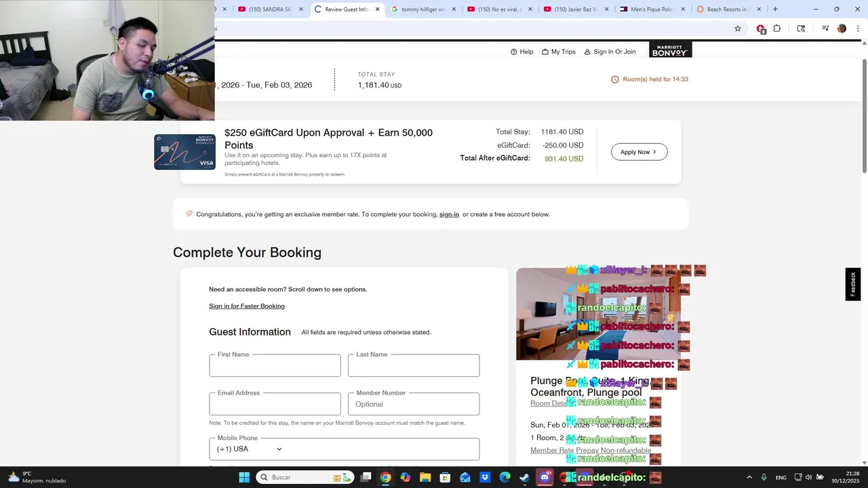Screen dimensions: 868x488
Task: Click the taskbar Buscar search box
Action: [305, 477]
